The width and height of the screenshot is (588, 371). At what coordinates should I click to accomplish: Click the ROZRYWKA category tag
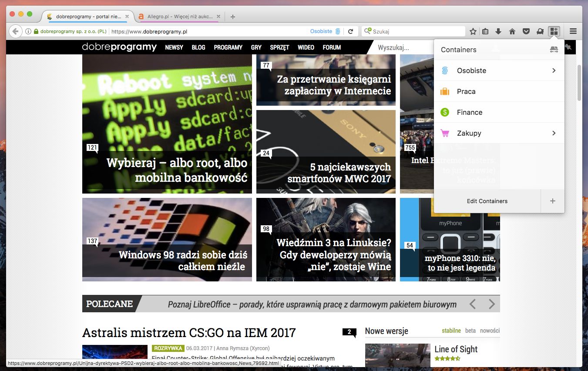pos(168,348)
